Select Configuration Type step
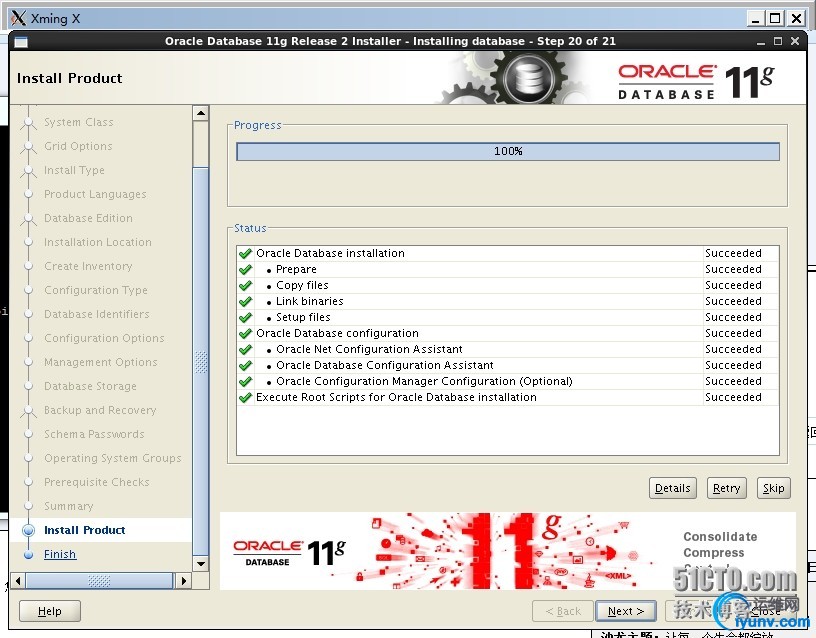 [96, 290]
